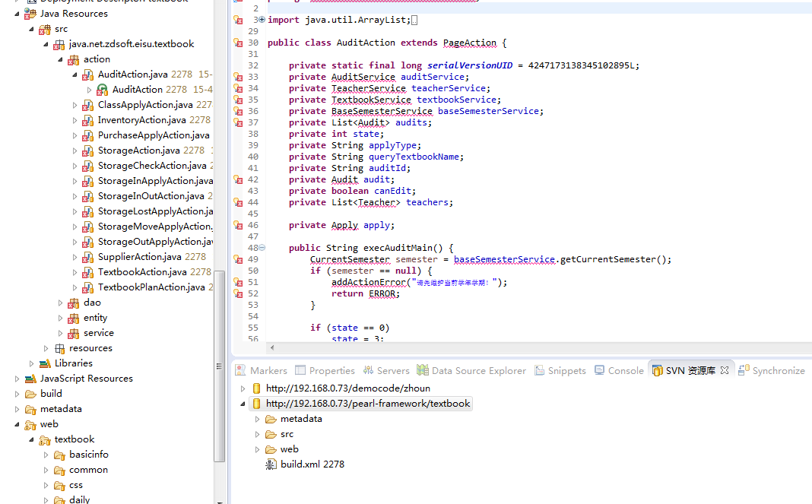Select the common folder under textbook
This screenshot has width=812, height=504.
coord(88,471)
